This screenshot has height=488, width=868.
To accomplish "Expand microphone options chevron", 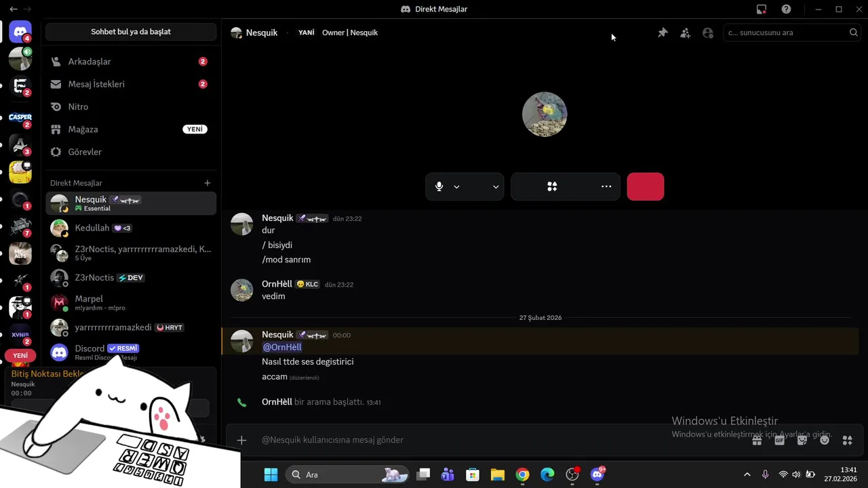I will click(456, 186).
